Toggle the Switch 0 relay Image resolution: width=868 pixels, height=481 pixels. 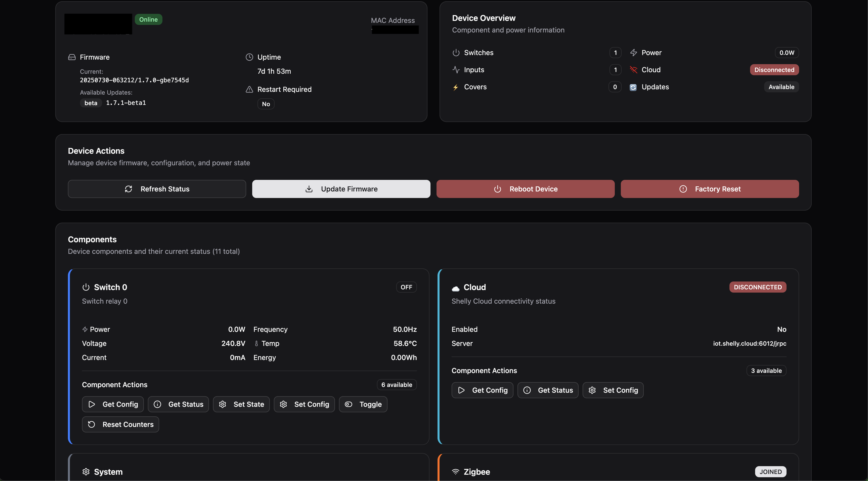coord(363,404)
